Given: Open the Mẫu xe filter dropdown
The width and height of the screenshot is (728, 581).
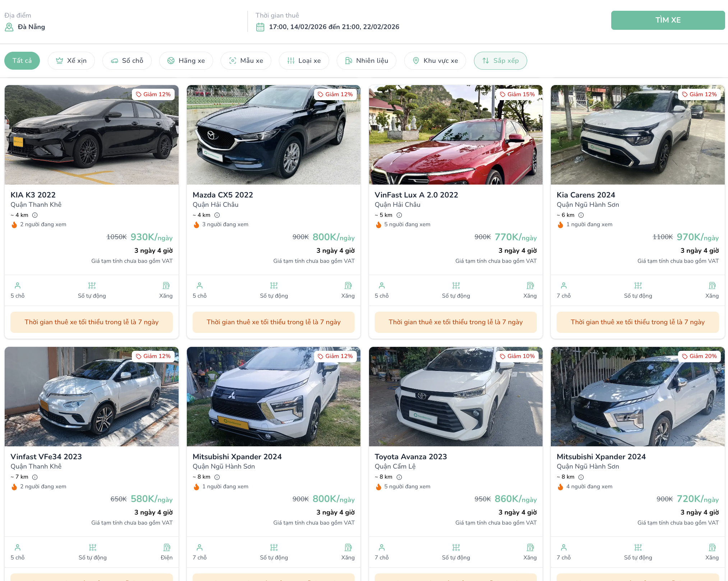Looking at the screenshot, I should tap(246, 61).
